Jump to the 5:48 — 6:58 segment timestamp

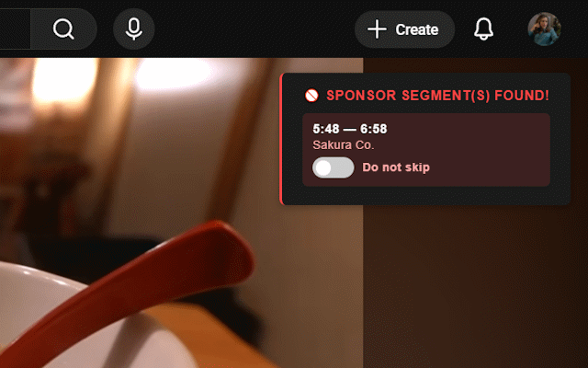pyautogui.click(x=349, y=129)
